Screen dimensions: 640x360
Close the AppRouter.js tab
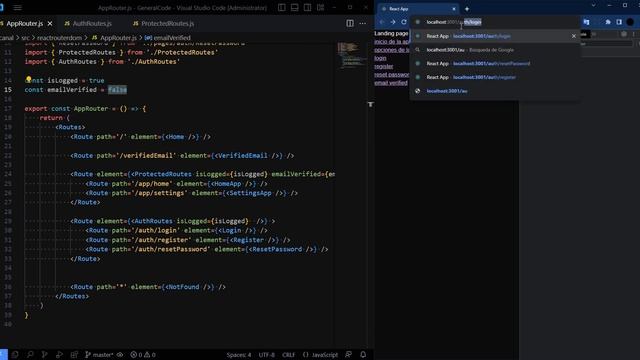pos(50,24)
